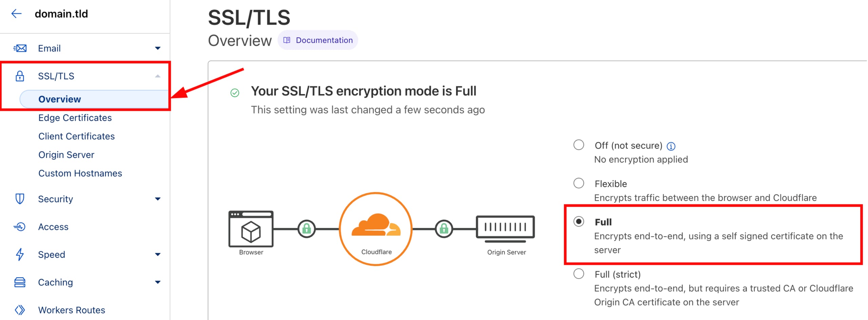
Task: Click the Workers Routes code icon
Action: pos(20,309)
